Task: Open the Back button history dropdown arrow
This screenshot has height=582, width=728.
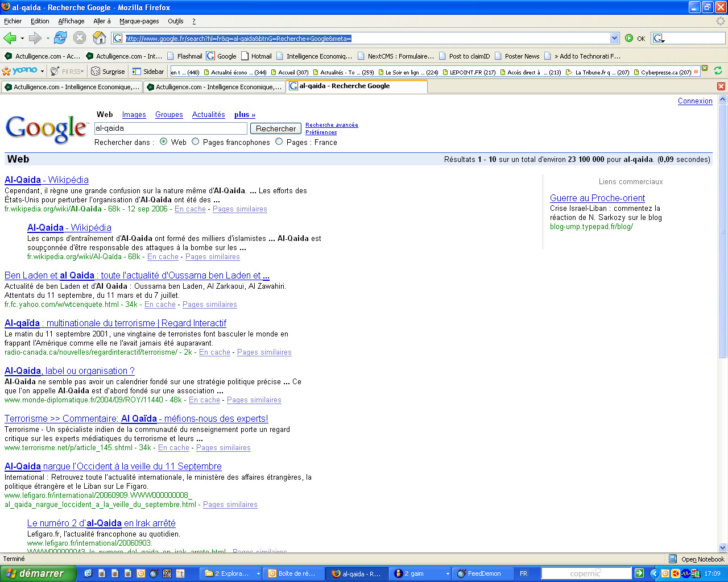Action: [x=22, y=39]
